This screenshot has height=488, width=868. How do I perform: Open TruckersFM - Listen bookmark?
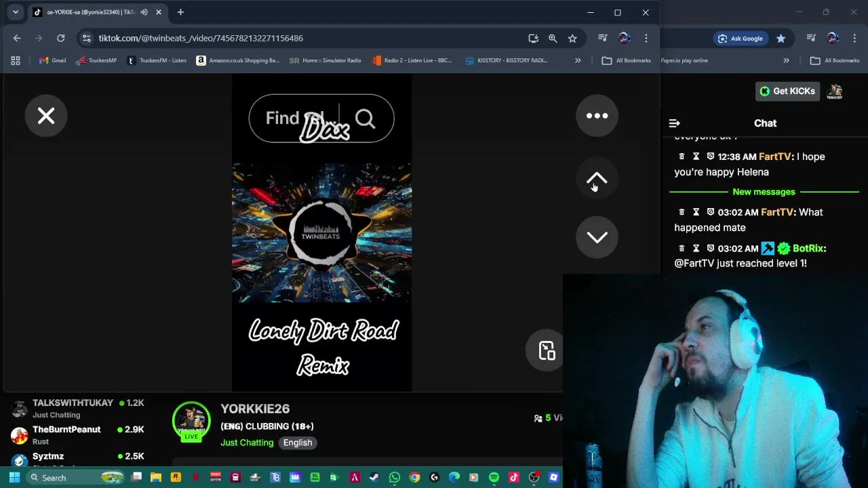click(157, 60)
